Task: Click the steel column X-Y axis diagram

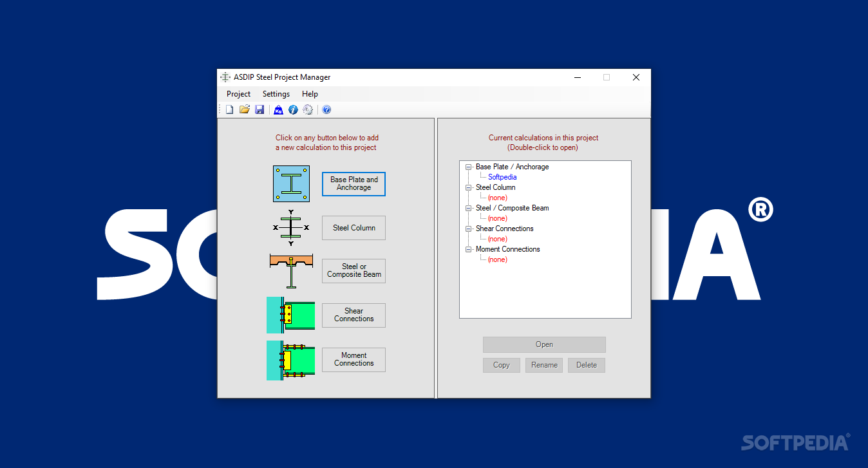Action: [291, 227]
